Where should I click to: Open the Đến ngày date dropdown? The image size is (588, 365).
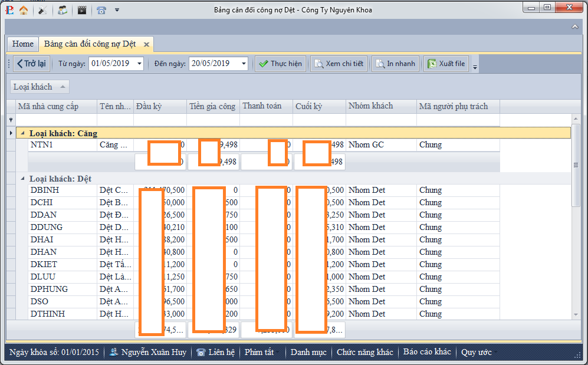244,64
